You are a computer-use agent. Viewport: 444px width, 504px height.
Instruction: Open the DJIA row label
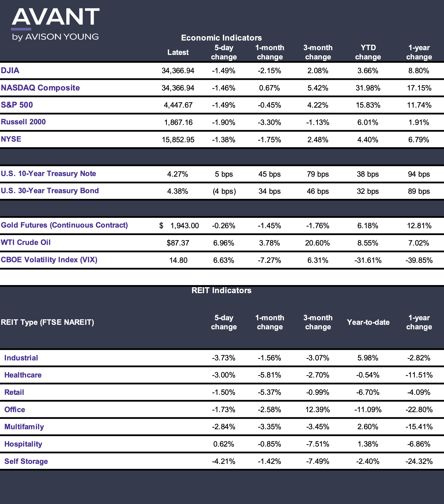tap(10, 70)
